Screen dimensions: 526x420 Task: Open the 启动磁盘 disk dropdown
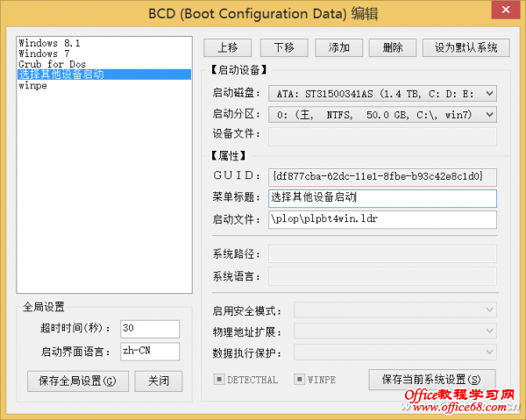point(382,94)
